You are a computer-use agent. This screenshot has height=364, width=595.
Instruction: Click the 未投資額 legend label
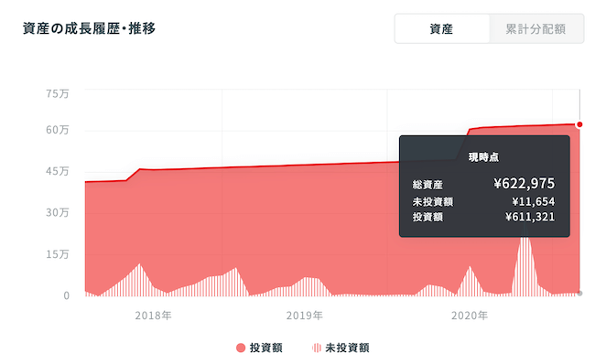click(347, 348)
